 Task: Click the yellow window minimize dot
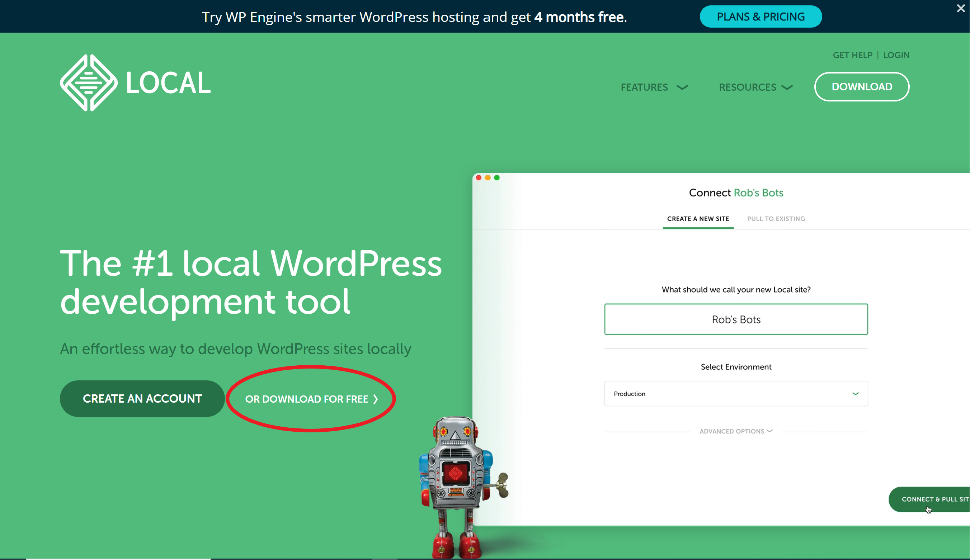click(488, 177)
